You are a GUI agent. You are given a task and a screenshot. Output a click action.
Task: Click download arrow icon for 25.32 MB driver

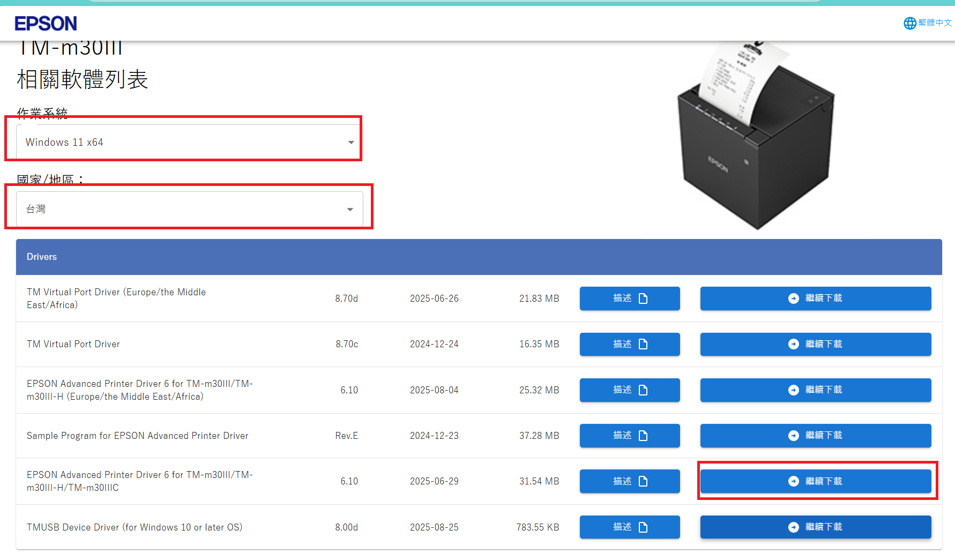[793, 390]
